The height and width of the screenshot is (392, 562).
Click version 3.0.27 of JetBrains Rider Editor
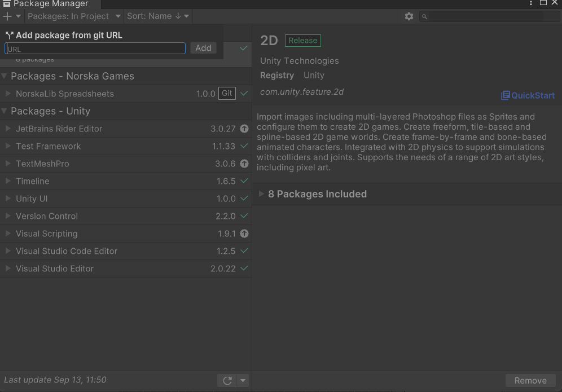pos(223,129)
